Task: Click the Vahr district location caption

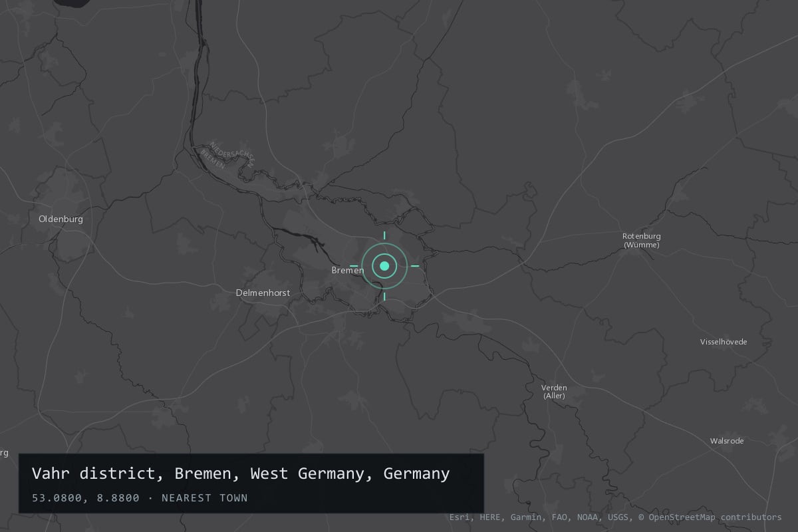Action: [x=241, y=473]
